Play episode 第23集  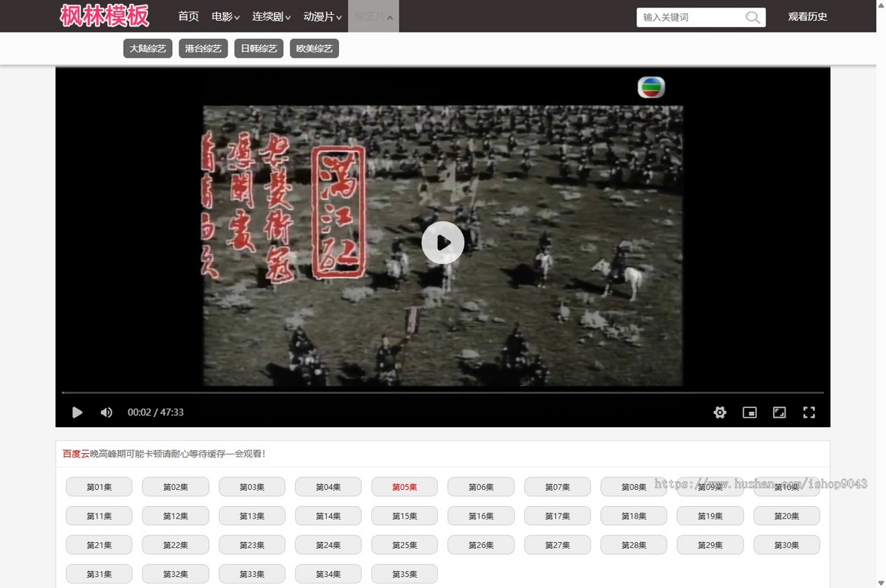point(252,544)
